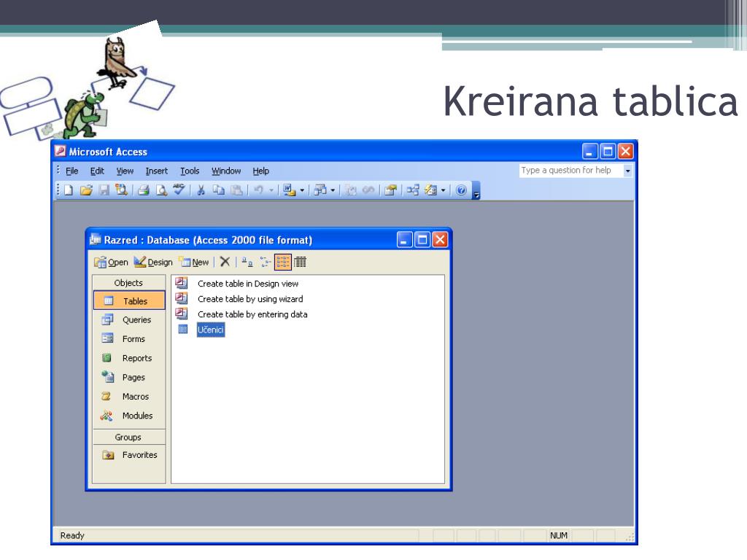Click the New database icon in main toolbar

(x=69, y=190)
